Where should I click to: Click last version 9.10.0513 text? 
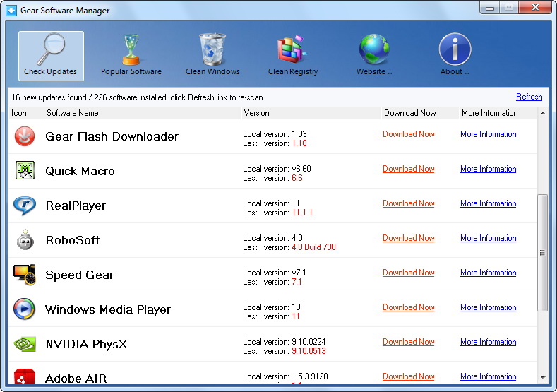point(309,351)
